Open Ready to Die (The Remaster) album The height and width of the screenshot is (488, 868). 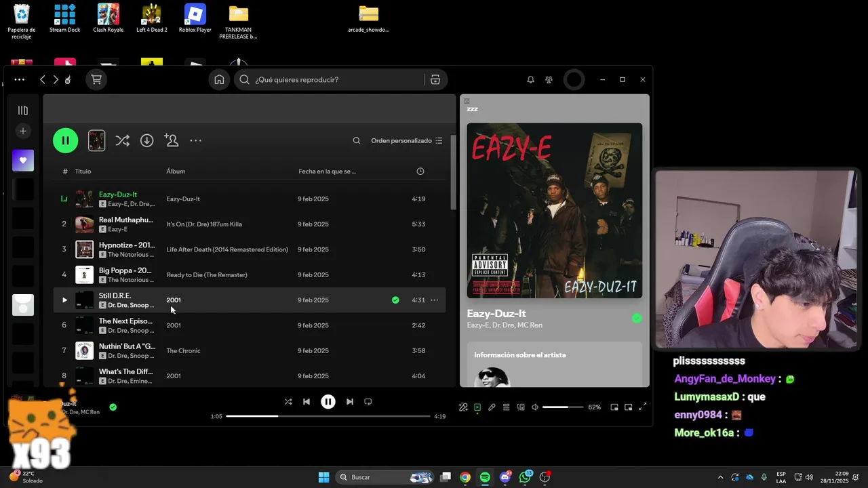(x=207, y=274)
